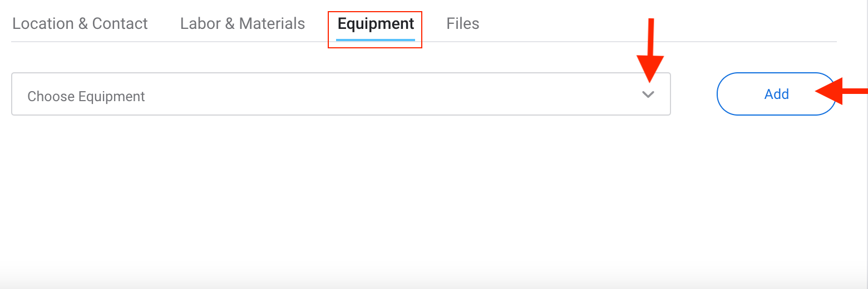
Task: Click the gray down-chevron in equipment selector
Action: 648,94
